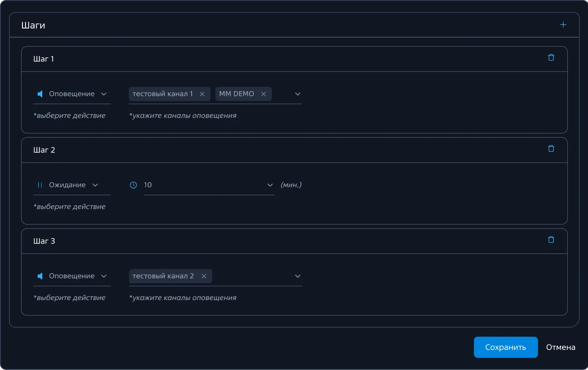588x370 pixels.
Task: Expand the wait minutes dropdown arrow
Action: pyautogui.click(x=270, y=185)
